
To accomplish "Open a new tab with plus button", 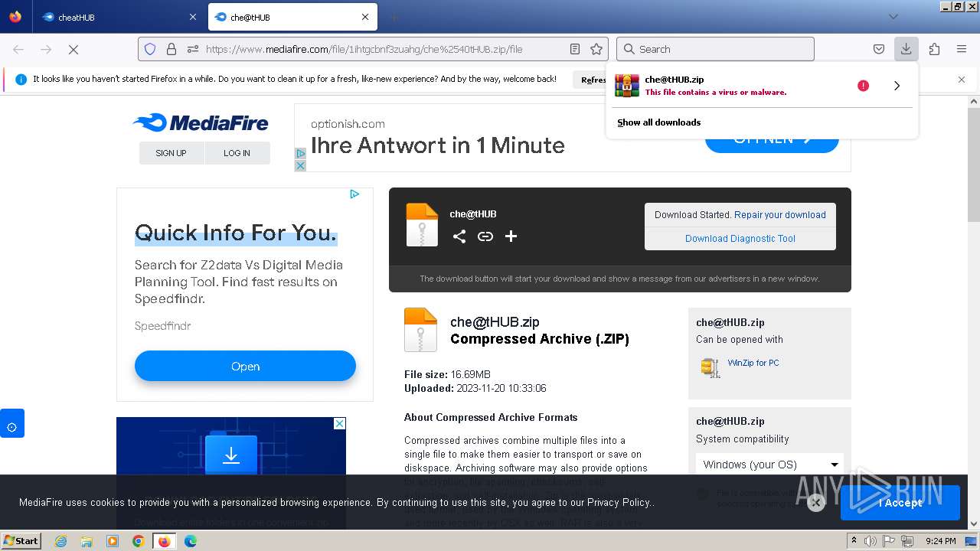I will pos(394,17).
